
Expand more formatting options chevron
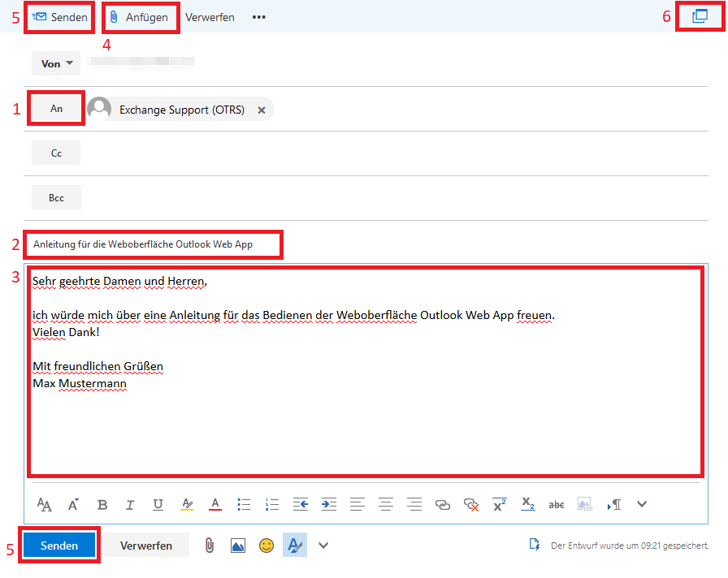point(642,504)
